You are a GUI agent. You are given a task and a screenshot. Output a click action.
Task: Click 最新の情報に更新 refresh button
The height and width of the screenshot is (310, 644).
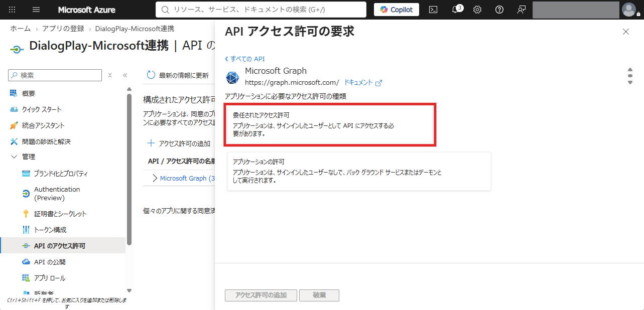click(178, 75)
